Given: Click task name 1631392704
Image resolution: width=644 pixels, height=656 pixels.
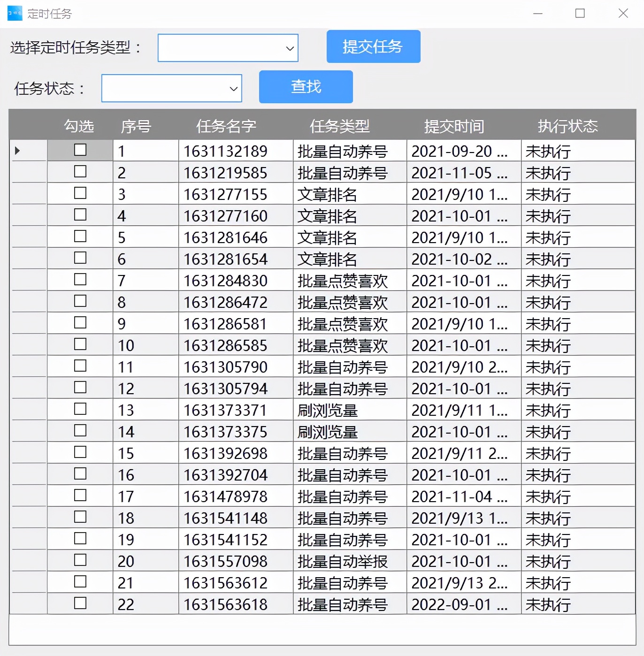Looking at the screenshot, I should coord(236,475).
